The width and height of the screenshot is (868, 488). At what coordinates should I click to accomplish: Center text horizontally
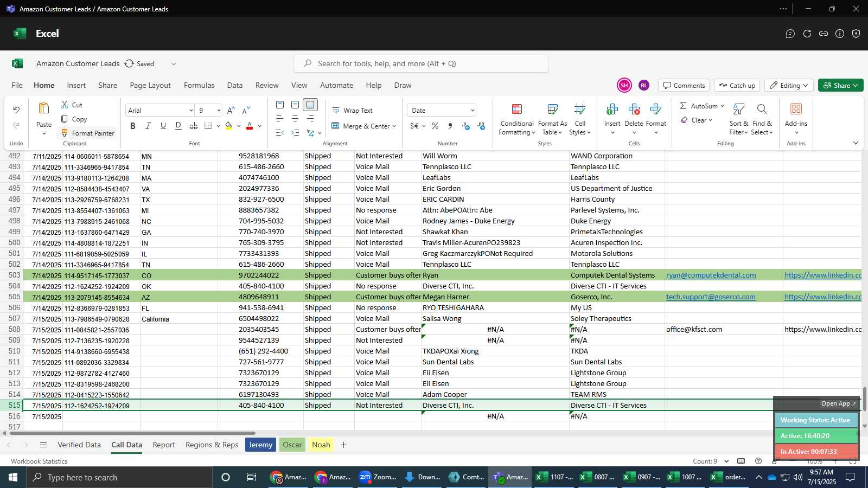click(295, 119)
